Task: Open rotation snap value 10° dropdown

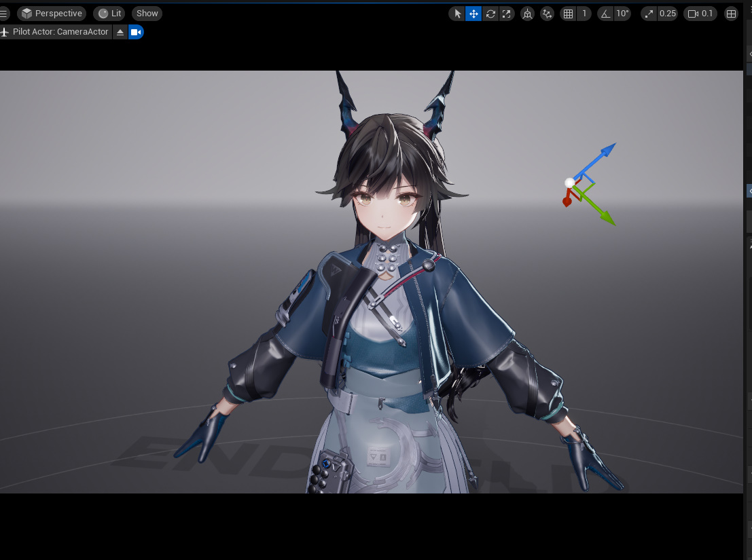Action: (x=622, y=14)
